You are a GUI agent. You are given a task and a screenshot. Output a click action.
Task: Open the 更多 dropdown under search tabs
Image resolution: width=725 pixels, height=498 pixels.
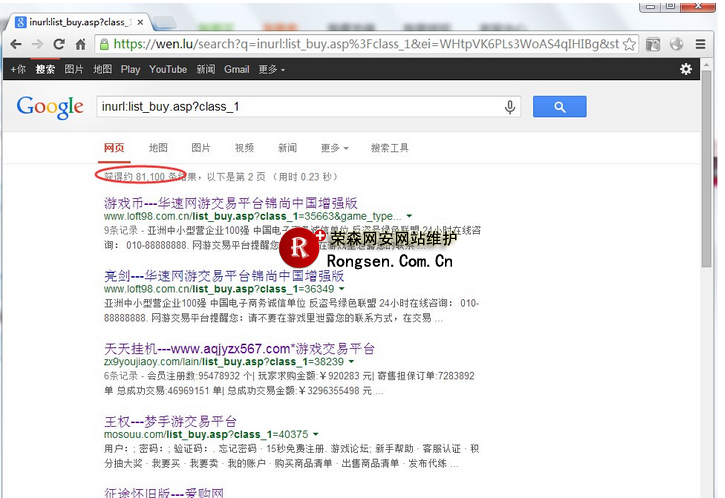click(x=334, y=148)
